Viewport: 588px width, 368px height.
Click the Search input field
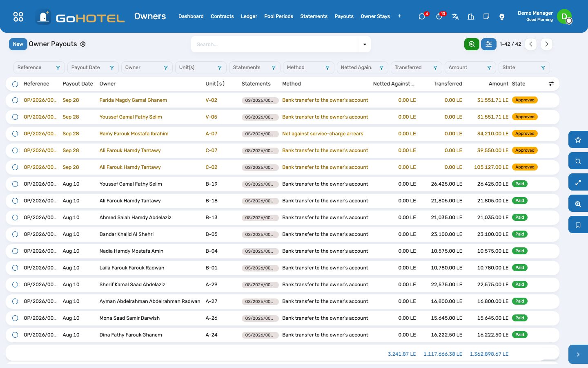click(x=275, y=44)
